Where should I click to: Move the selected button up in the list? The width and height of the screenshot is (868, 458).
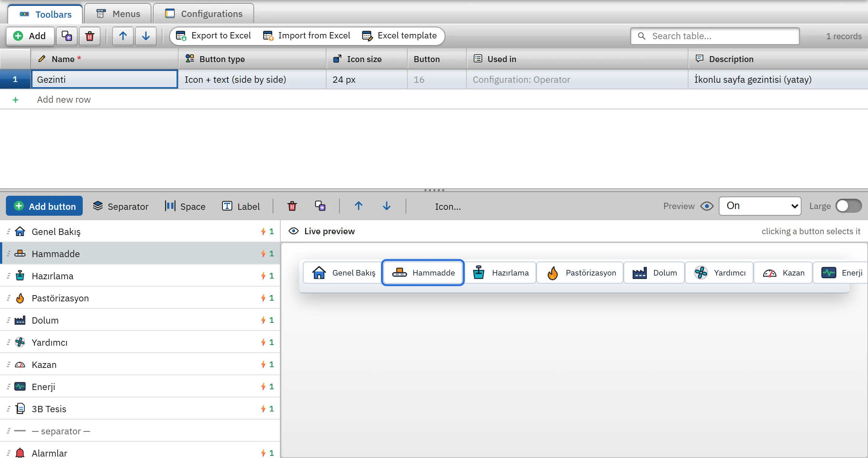click(x=358, y=206)
